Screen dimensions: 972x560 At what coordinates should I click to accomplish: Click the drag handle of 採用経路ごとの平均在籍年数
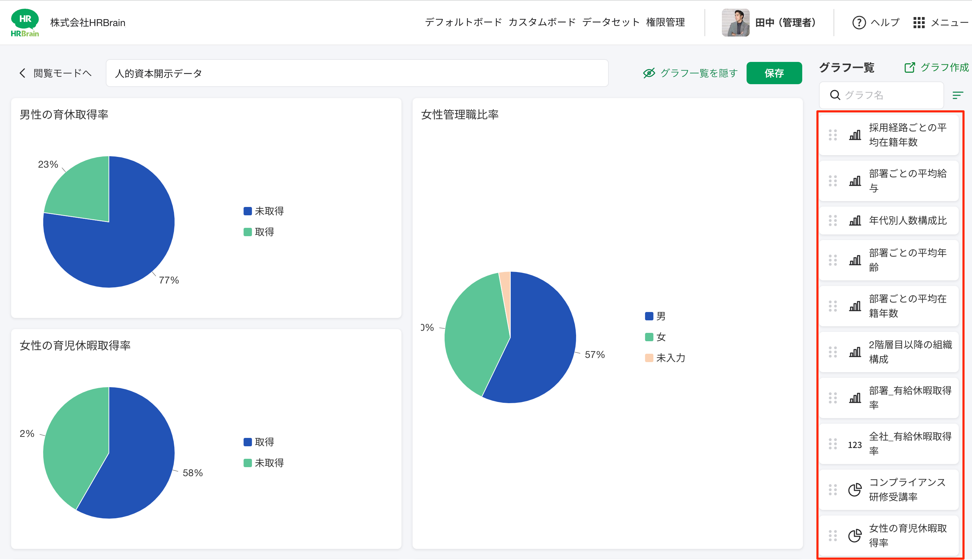833,135
